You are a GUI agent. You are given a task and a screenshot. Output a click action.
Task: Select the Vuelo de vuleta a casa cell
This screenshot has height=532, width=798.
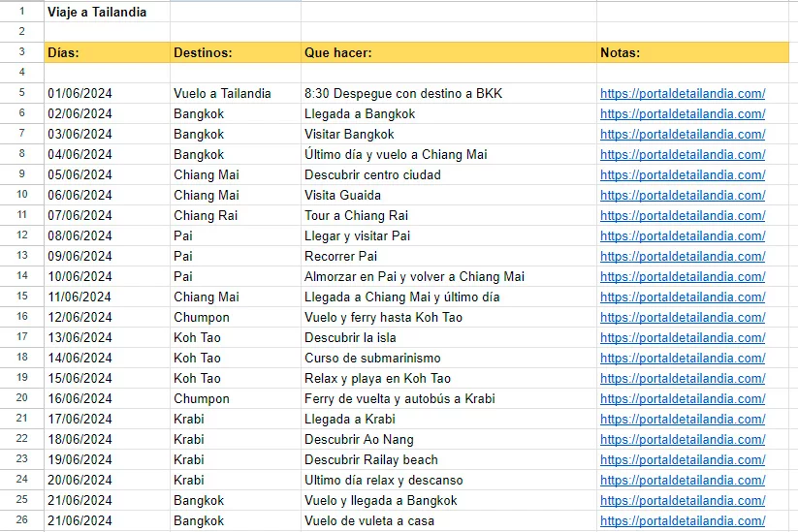coord(448,520)
